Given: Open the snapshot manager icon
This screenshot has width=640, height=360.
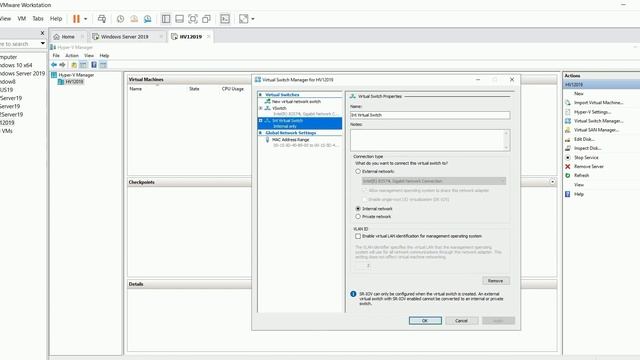Looking at the screenshot, I should [147, 19].
